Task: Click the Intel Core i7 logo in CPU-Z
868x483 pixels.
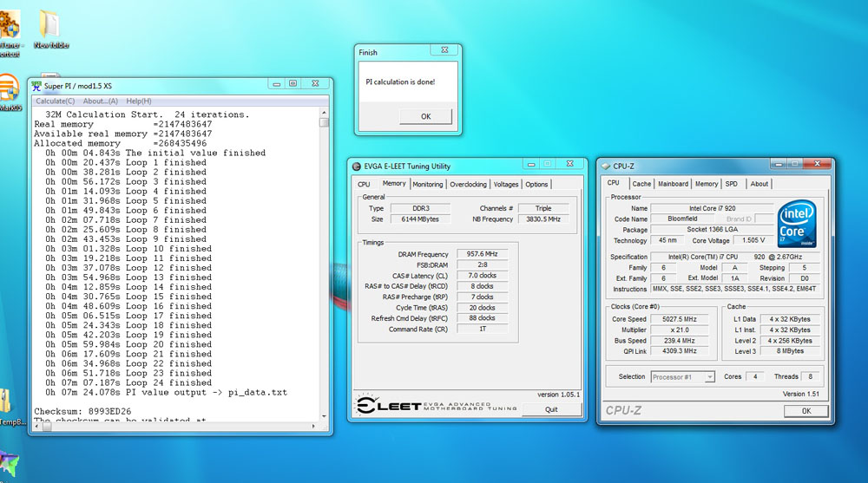Action: click(x=797, y=224)
